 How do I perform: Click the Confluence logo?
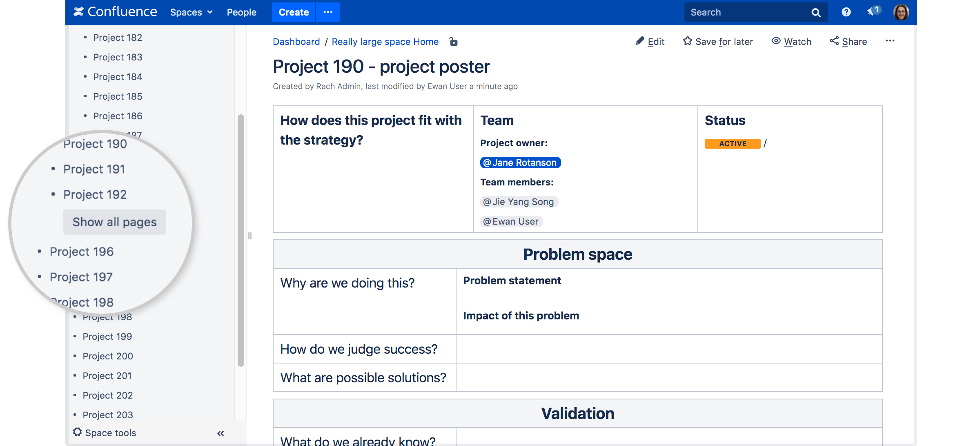115,12
